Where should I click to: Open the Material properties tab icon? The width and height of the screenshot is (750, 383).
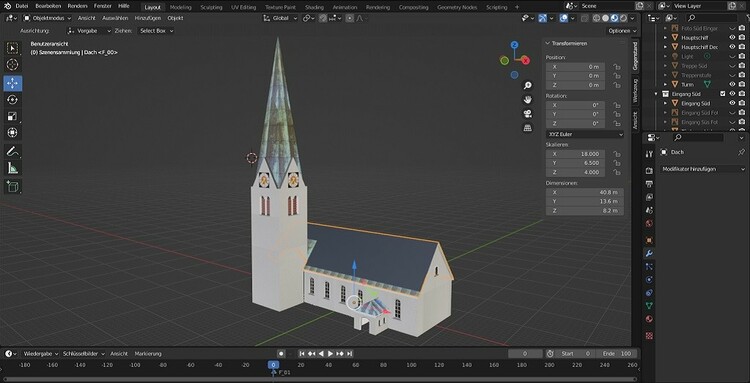coord(649,319)
